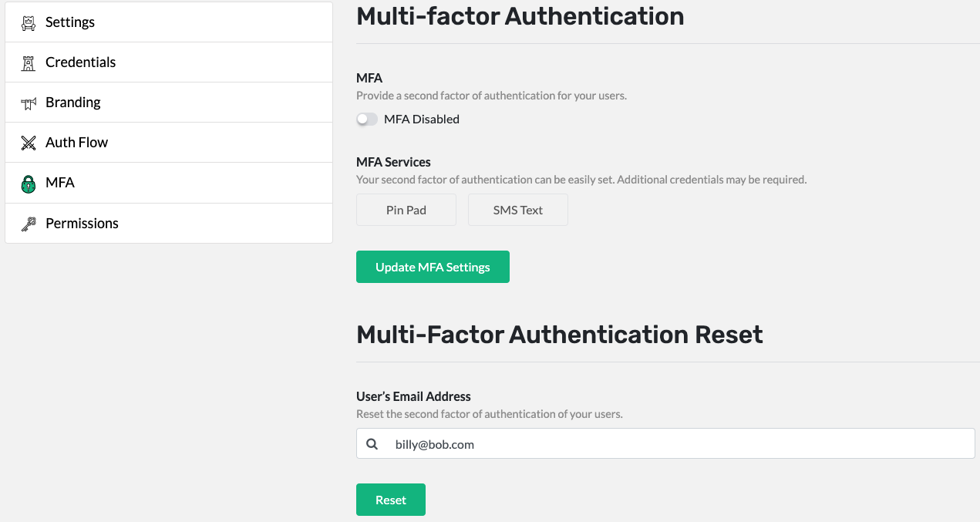Click the Permissions key icon
Viewport: 980px width, 522px height.
[x=29, y=224]
